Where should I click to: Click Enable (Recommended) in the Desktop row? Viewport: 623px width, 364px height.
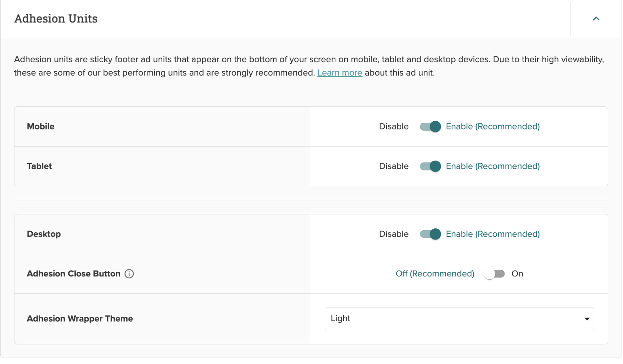(x=493, y=234)
